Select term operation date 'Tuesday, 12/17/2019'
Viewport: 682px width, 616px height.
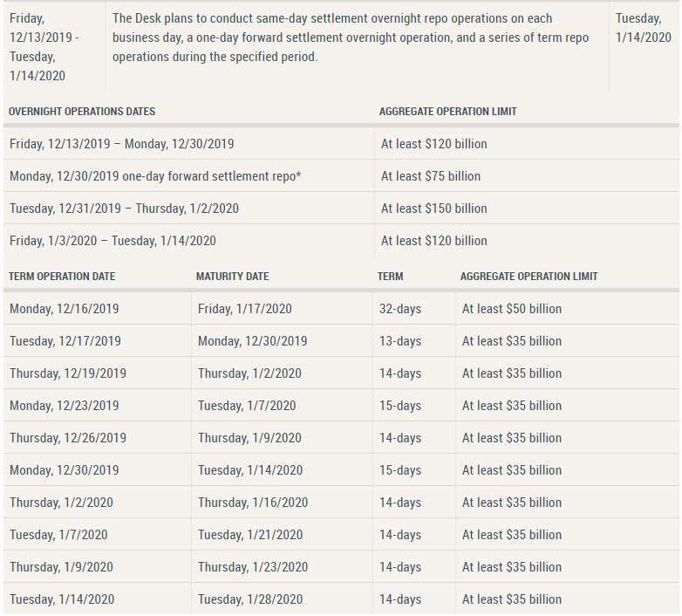pyautogui.click(x=65, y=341)
